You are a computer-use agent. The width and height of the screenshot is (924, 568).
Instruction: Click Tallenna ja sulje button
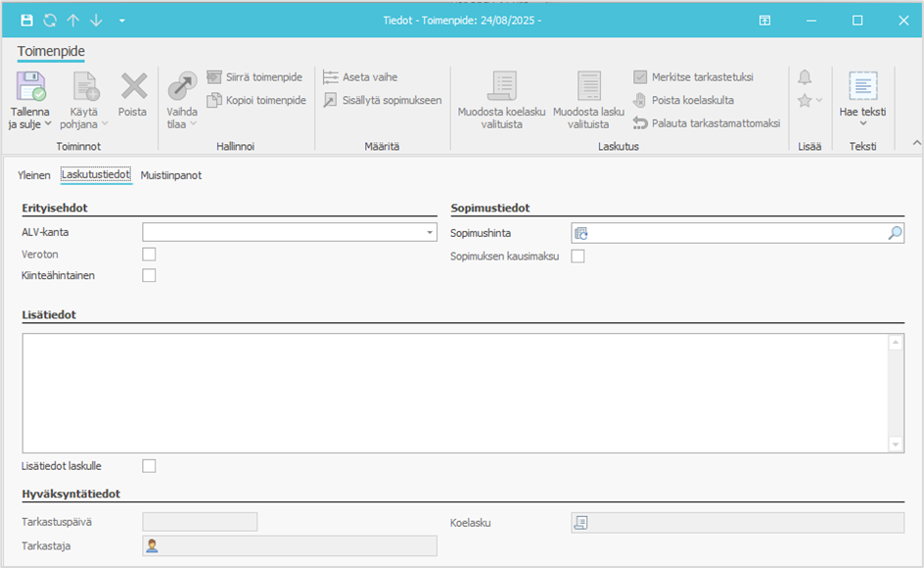(x=30, y=99)
